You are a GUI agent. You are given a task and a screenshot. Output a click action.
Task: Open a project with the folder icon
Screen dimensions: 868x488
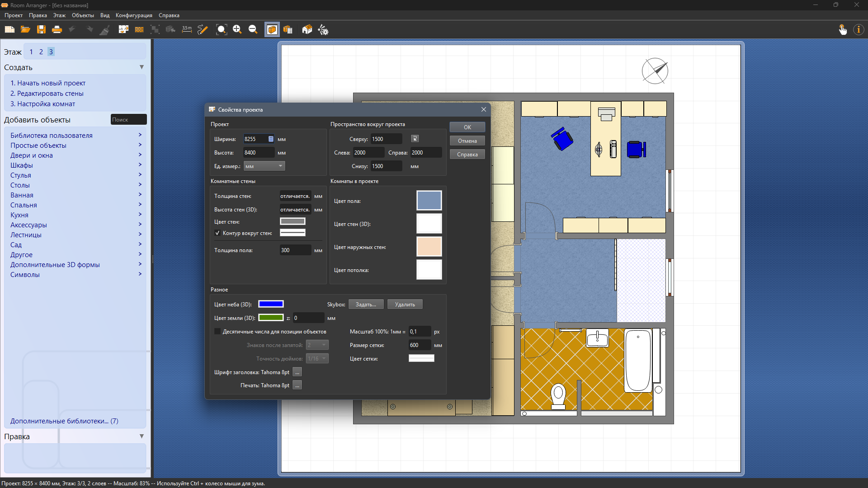(25, 30)
